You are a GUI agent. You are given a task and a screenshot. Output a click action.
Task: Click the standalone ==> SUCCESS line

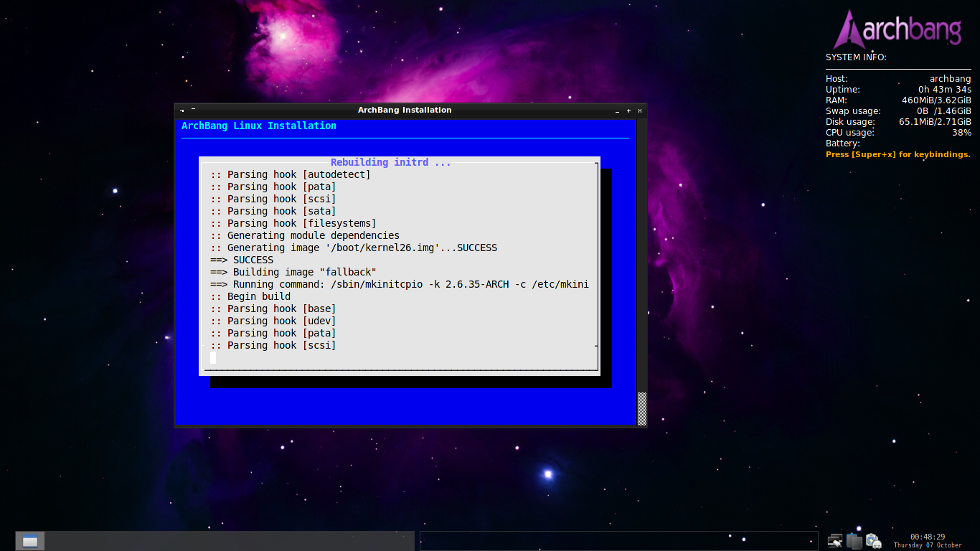pos(242,260)
